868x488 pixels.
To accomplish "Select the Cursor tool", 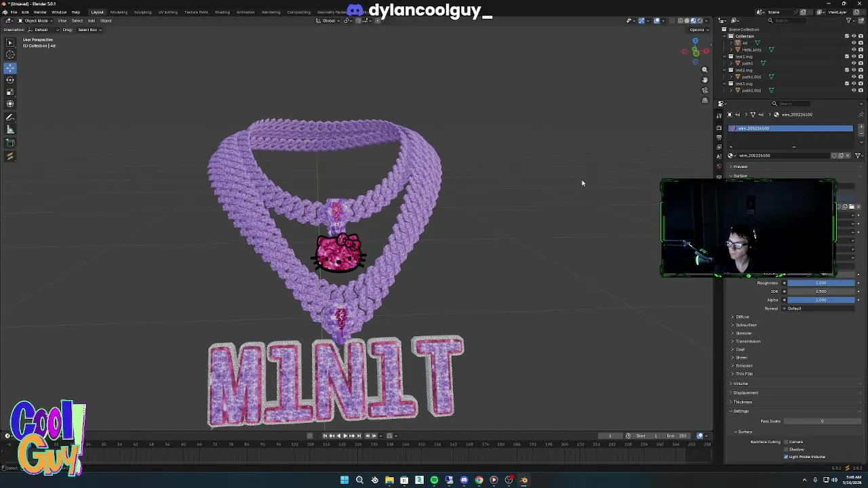I will [10, 55].
